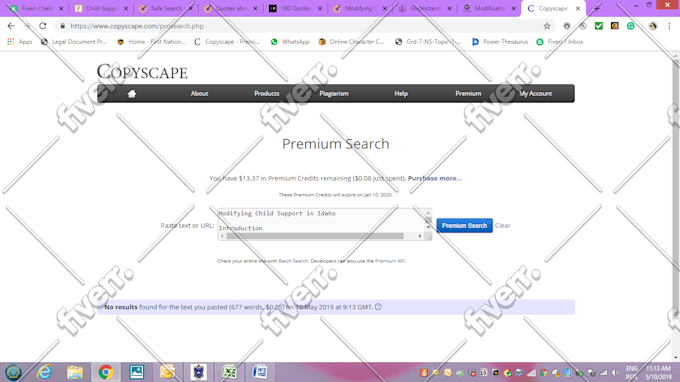The height and width of the screenshot is (382, 680).
Task: Click the browser Back arrow
Action: 11,26
